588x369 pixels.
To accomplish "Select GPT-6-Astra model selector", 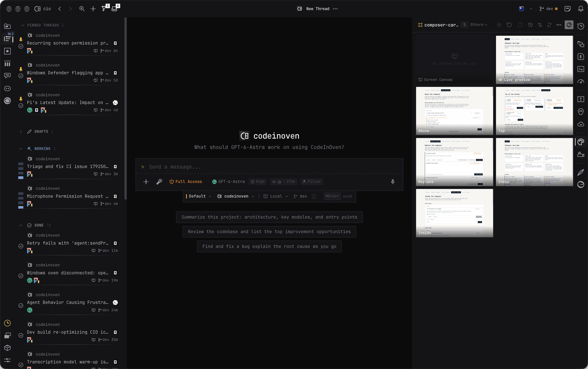I will point(228,182).
